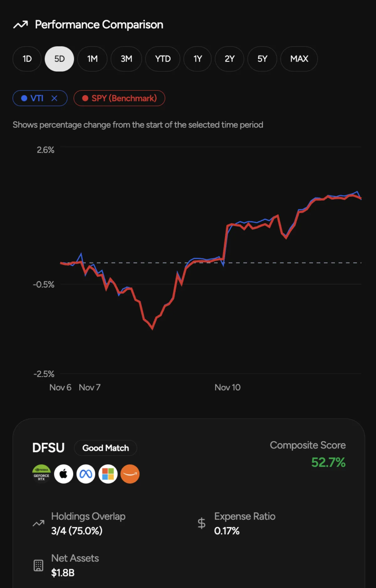Image resolution: width=376 pixels, height=588 pixels.
Task: Click the Holdings Overlap trend icon
Action: (38, 523)
